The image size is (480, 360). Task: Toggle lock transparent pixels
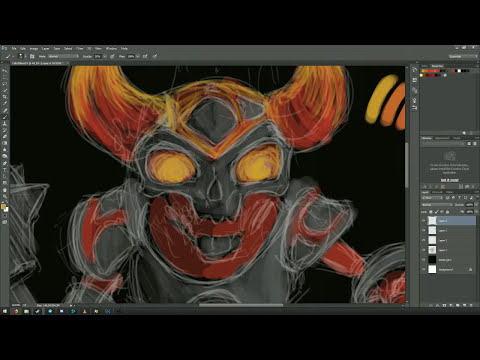431,212
